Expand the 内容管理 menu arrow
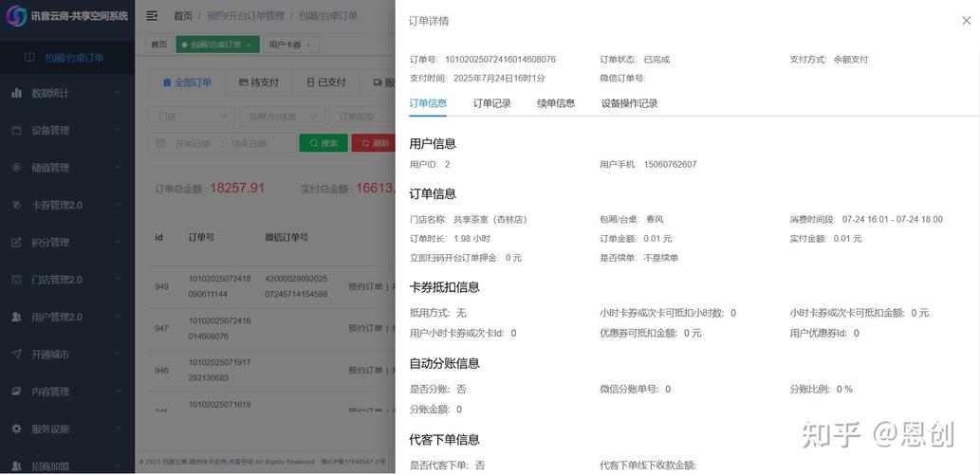 point(119,392)
